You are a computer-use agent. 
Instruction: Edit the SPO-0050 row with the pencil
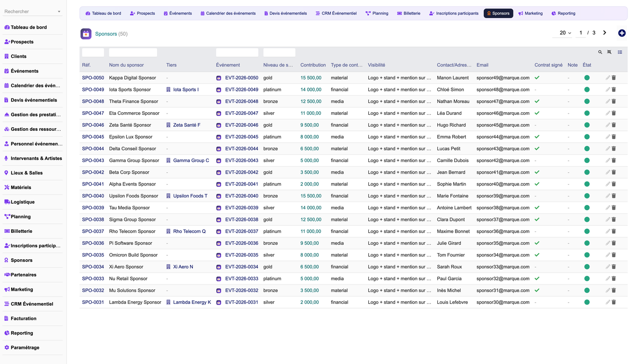pos(608,78)
